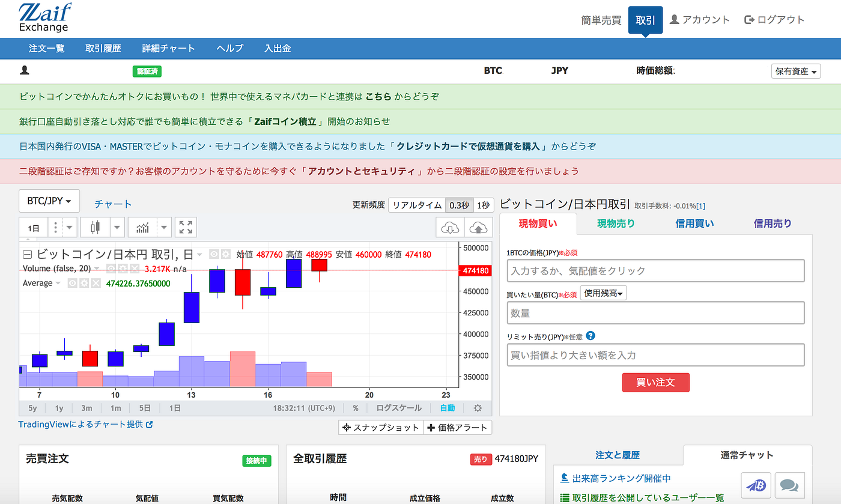Screen dimensions: 841x504
Task: Open the Average legend dropdown arrow
Action: (58, 283)
